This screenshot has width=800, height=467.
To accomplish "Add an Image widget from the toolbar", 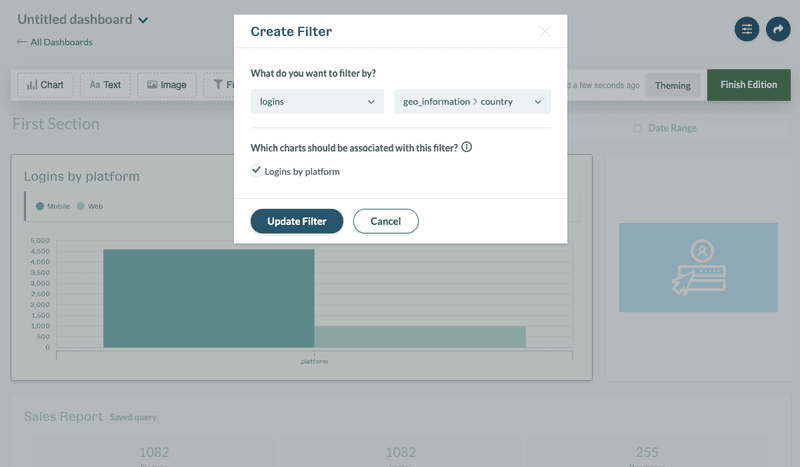I will pos(167,85).
